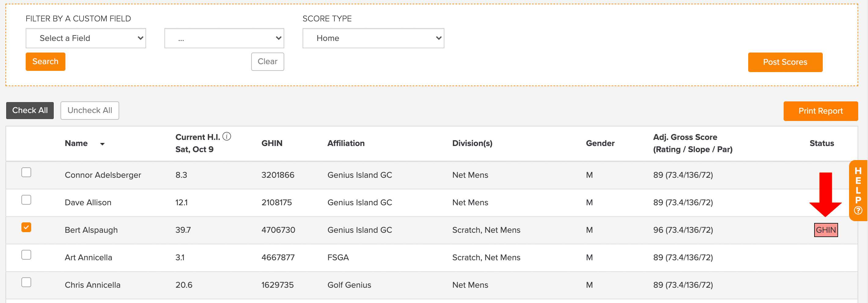Screen dimensions: 868x303
Task: Click handicap index 12.1
Action: point(181,203)
